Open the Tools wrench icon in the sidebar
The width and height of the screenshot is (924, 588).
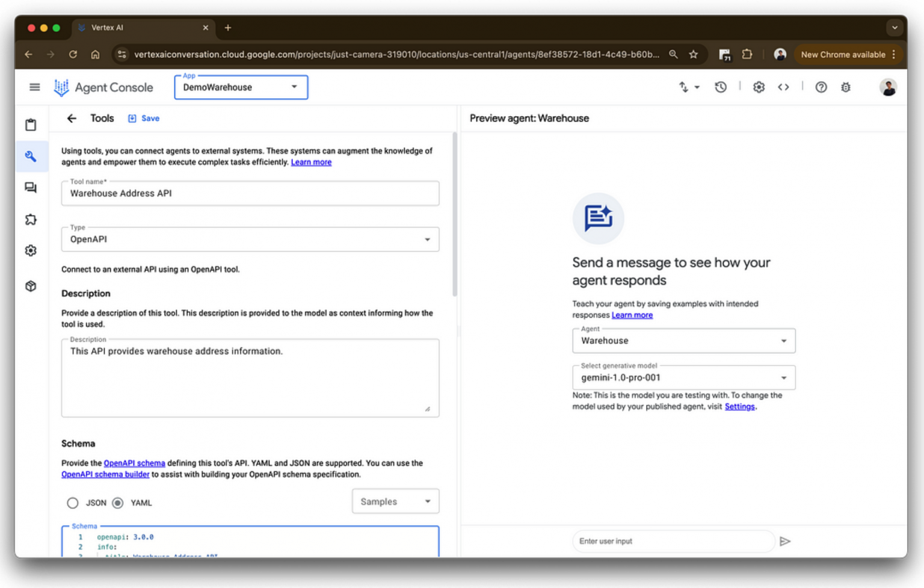click(x=31, y=156)
